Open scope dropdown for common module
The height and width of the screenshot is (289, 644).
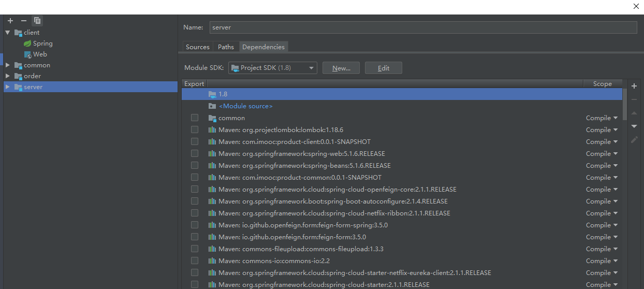(x=602, y=118)
